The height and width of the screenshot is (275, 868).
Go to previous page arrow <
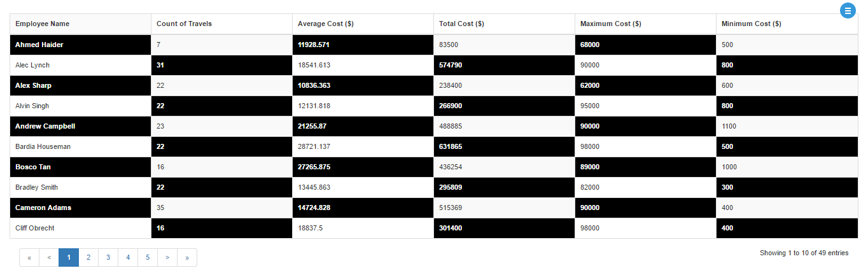click(x=49, y=258)
